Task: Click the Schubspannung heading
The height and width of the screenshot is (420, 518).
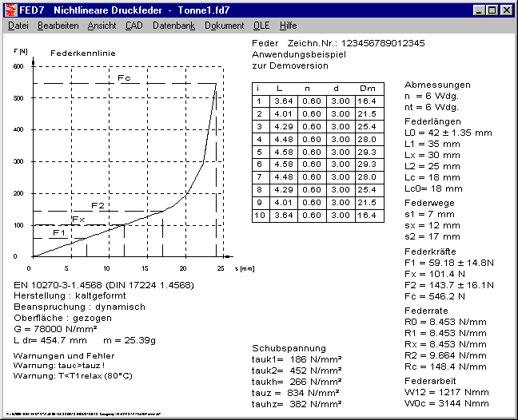Action: point(289,348)
